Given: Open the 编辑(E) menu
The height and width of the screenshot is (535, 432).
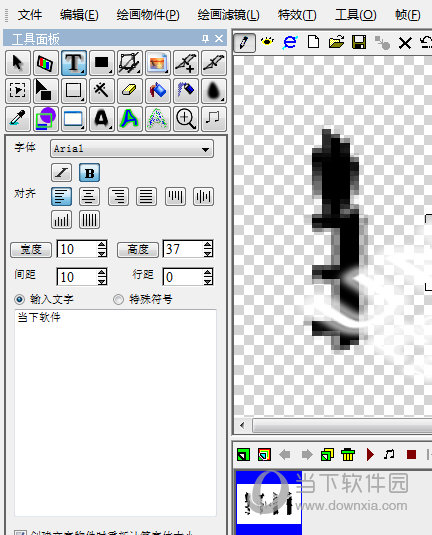Looking at the screenshot, I should point(79,15).
